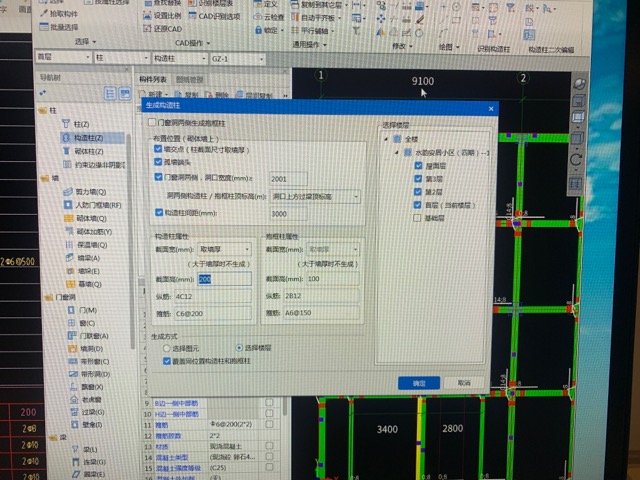Toggle the 门窗洞两侧 洞口宽度 checkbox
The width and height of the screenshot is (640, 480).
(x=158, y=177)
